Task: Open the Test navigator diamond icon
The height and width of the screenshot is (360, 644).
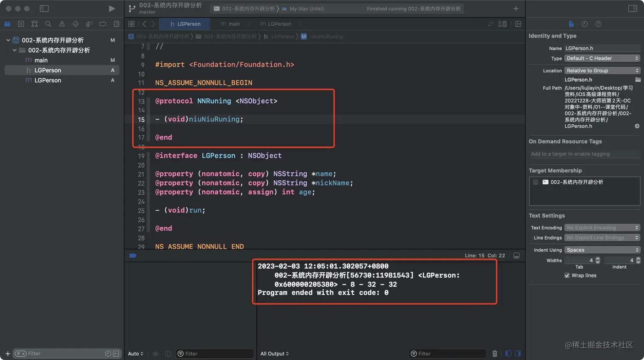Action: click(75, 24)
